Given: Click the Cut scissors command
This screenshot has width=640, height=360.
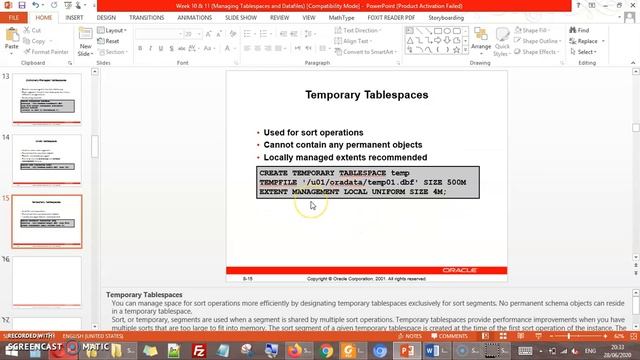Looking at the screenshot, I should pos(32,30).
